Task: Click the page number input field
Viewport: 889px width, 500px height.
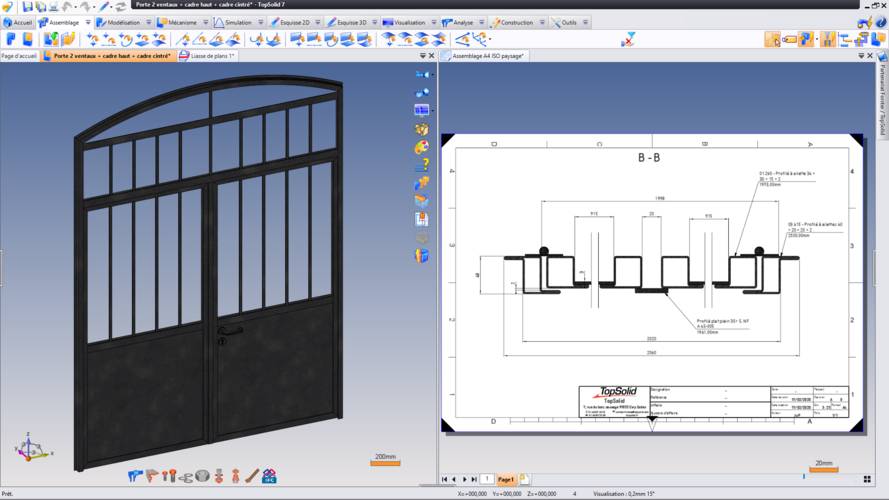Action: coord(487,480)
